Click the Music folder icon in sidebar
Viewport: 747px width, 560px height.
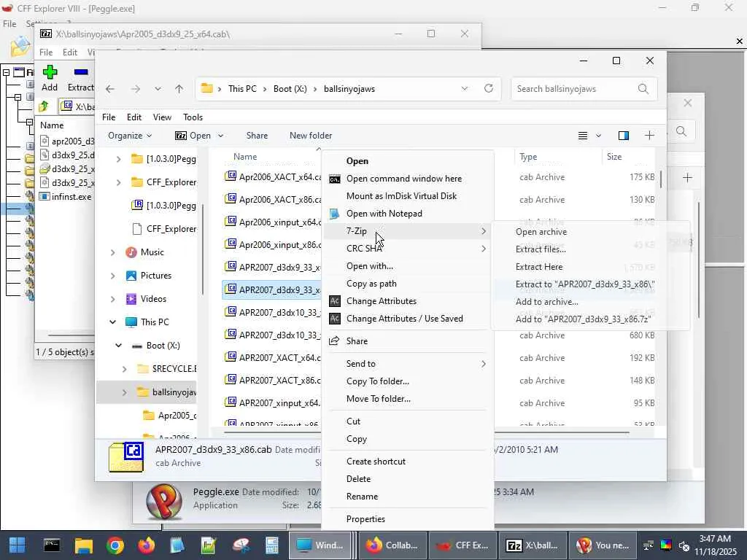[x=131, y=252]
